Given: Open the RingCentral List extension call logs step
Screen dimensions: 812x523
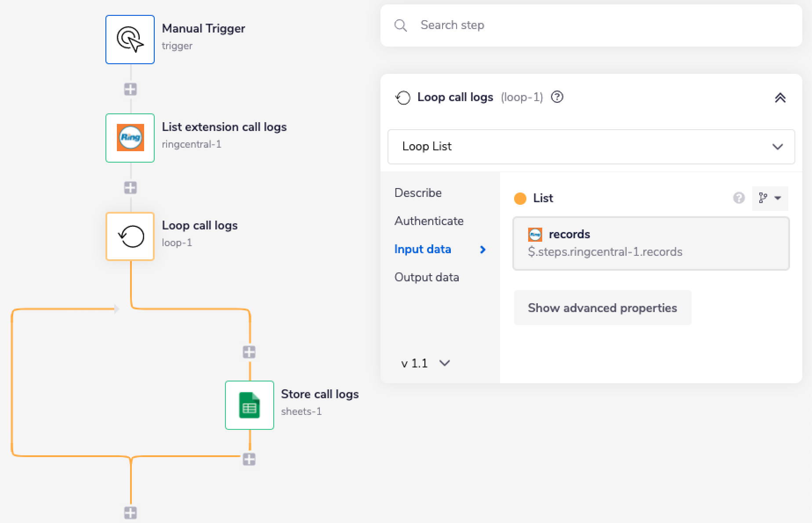Looking at the screenshot, I should coord(130,138).
